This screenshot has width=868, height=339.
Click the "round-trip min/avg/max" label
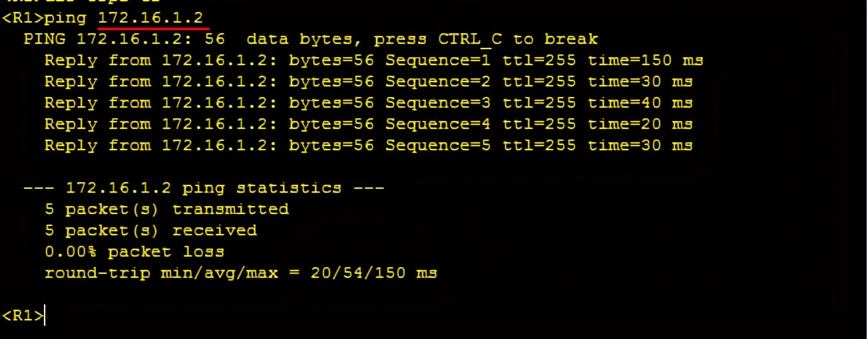pyautogui.click(x=161, y=273)
